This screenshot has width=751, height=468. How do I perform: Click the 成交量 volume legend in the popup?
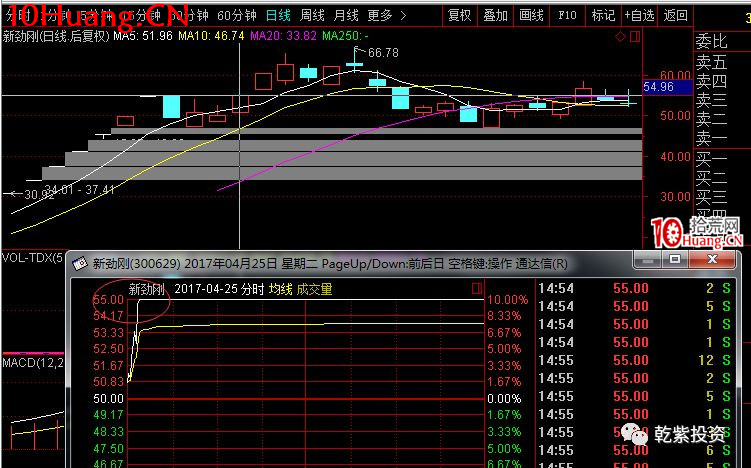(x=314, y=289)
